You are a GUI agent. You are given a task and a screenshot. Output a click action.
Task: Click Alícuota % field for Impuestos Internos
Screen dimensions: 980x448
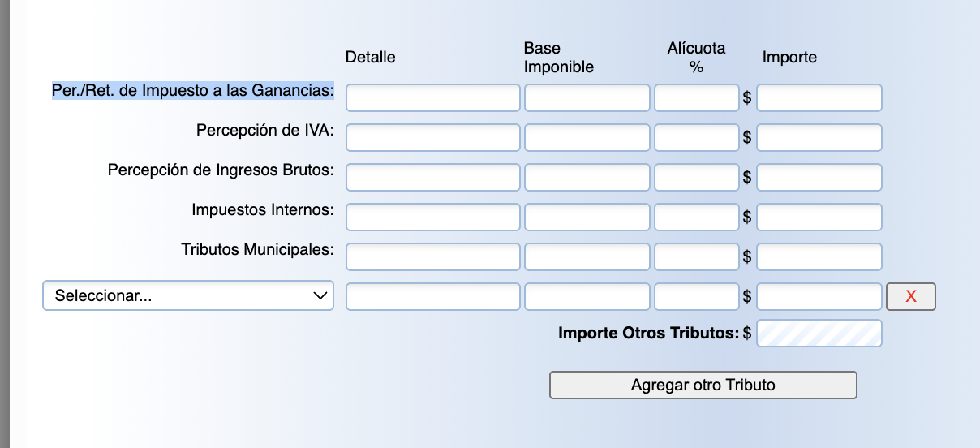click(696, 218)
